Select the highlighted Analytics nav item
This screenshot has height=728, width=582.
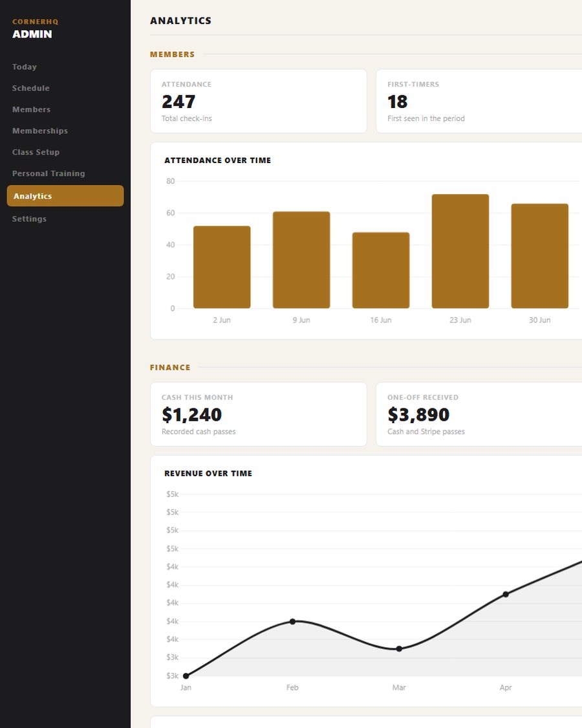[65, 196]
